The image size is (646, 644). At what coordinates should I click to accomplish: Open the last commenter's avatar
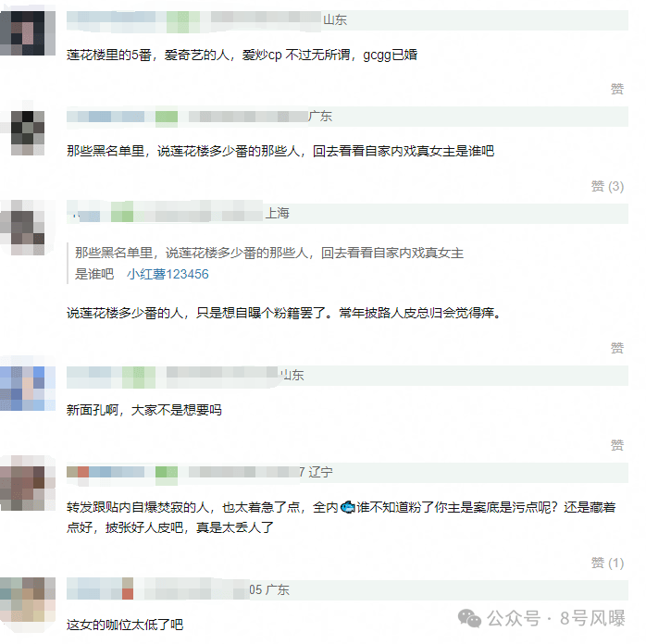[x=28, y=603]
